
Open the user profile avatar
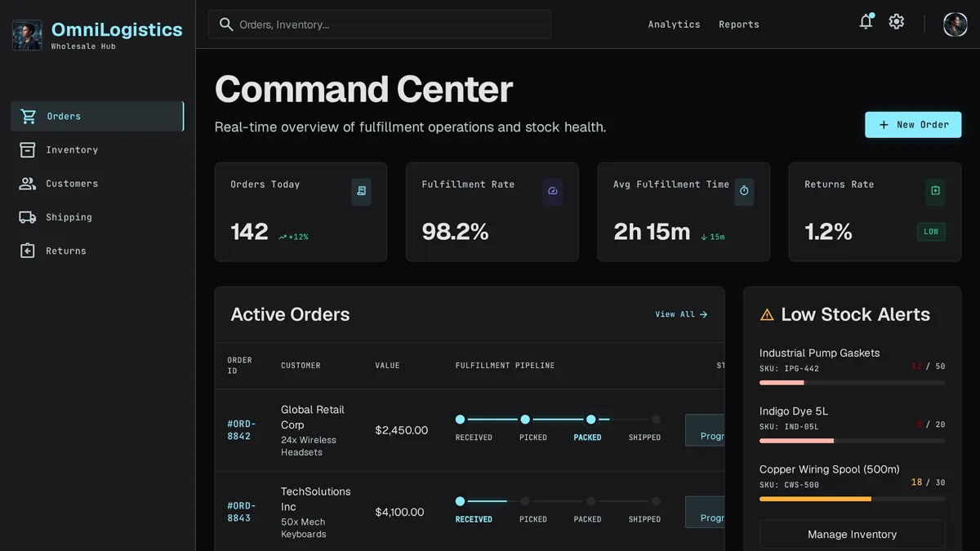[955, 24]
